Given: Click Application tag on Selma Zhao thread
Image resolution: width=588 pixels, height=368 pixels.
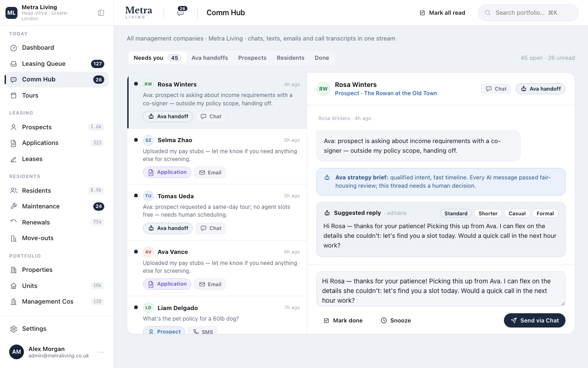Looking at the screenshot, I should tap(167, 172).
